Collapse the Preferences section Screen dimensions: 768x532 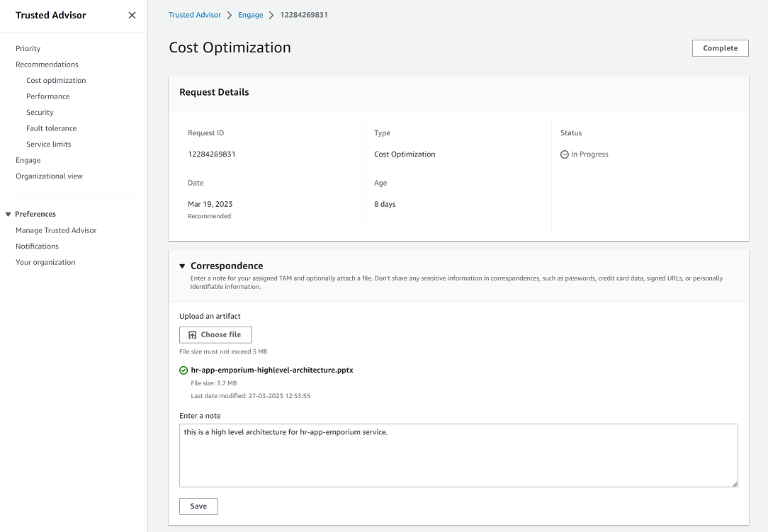pyautogui.click(x=8, y=214)
